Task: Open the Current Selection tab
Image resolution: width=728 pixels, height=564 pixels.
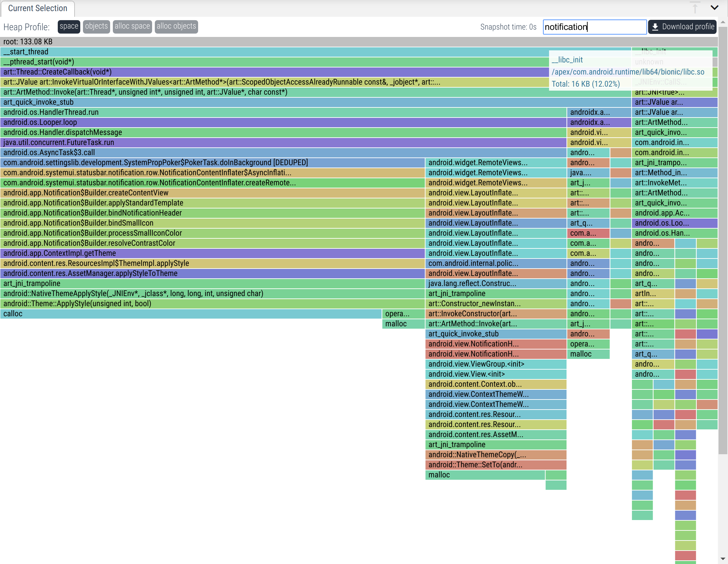Action: point(38,8)
